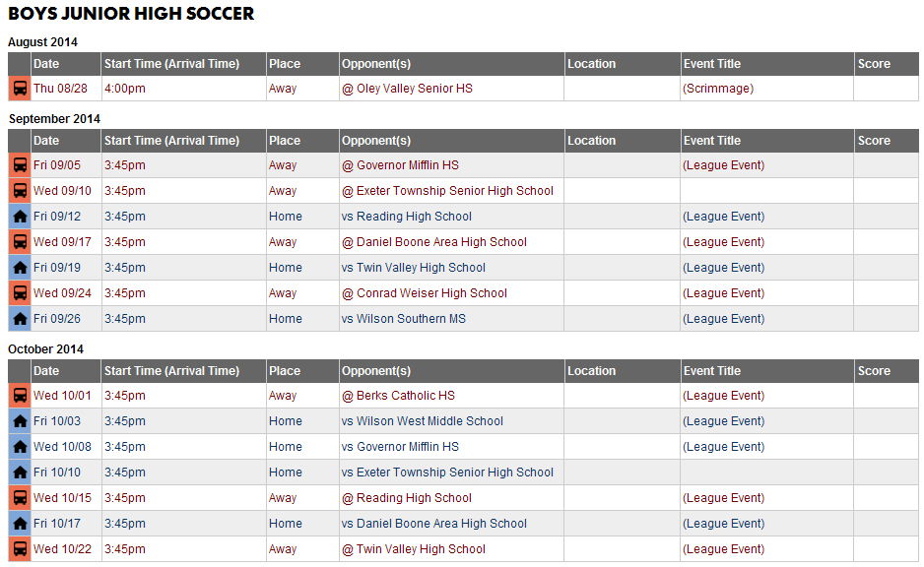Click the Score header in October table
924x567 pixels.
874,371
